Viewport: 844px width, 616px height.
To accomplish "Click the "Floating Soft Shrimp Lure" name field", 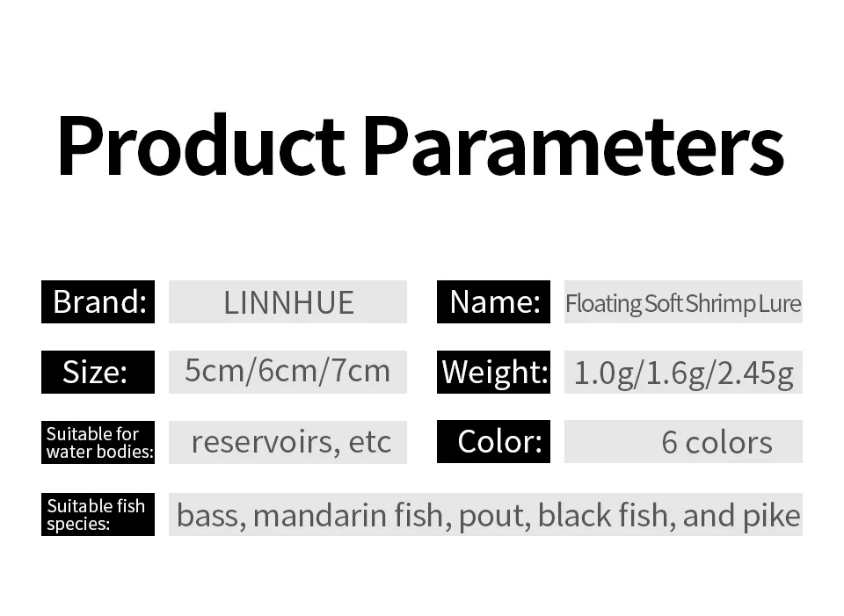I will (x=683, y=304).
